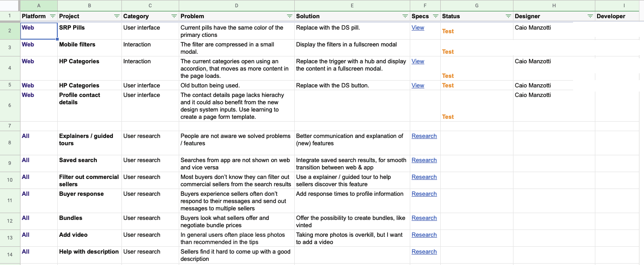Open Research link for Buyer response

[x=424, y=194]
